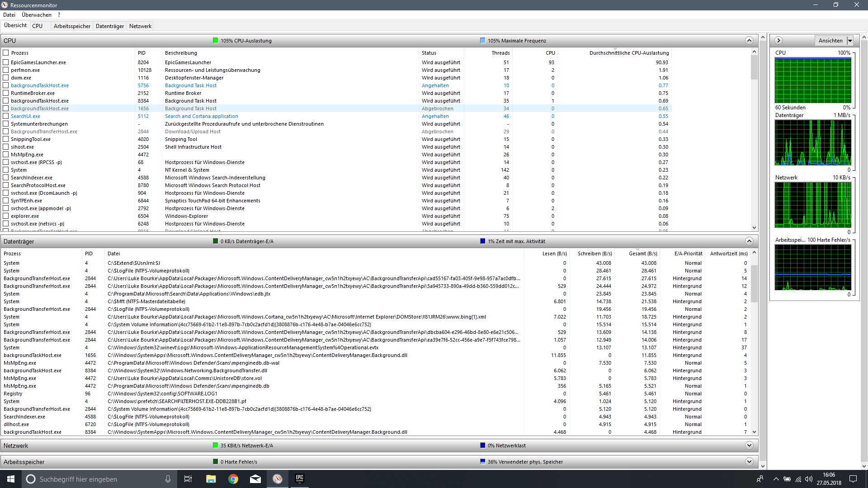The width and height of the screenshot is (868, 488).
Task: Open the Mail app from taskbar
Action: coord(255,479)
